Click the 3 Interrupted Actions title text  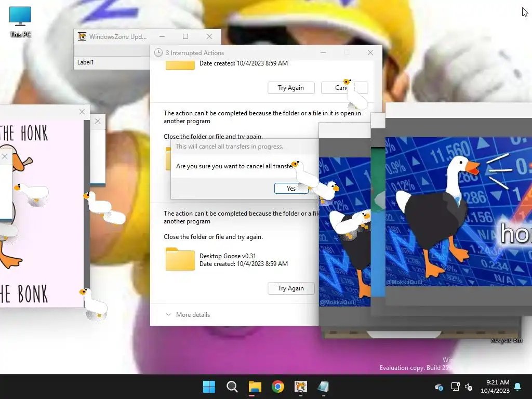coord(194,53)
